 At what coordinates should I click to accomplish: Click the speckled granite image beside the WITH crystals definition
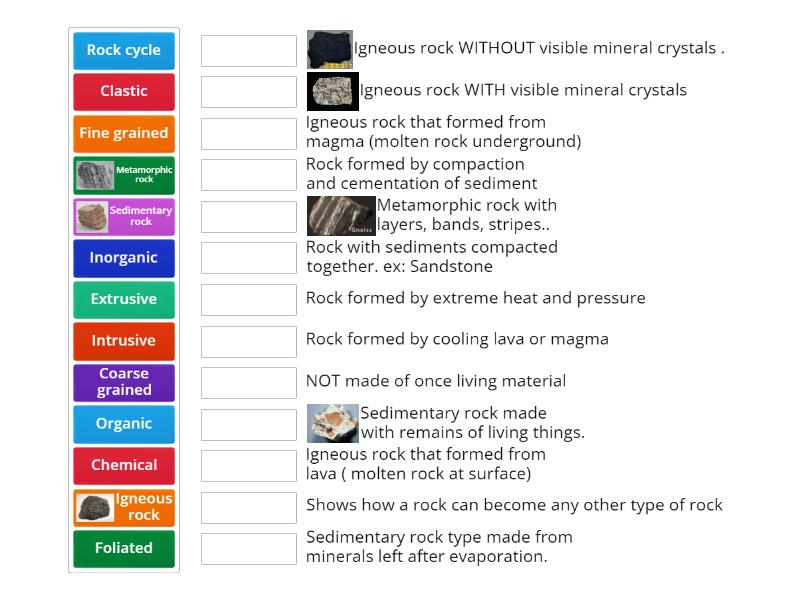point(332,90)
